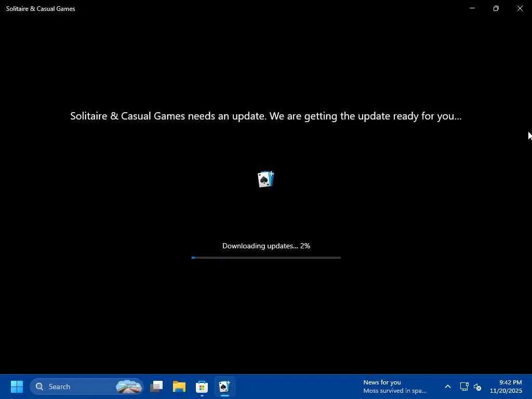The height and width of the screenshot is (399, 532).
Task: Restore down the Solitaire window
Action: click(496, 8)
